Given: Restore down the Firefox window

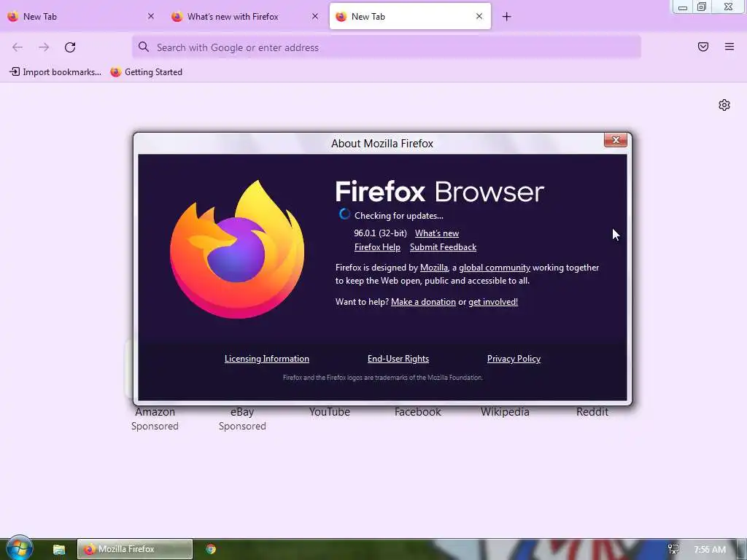Looking at the screenshot, I should (702, 7).
